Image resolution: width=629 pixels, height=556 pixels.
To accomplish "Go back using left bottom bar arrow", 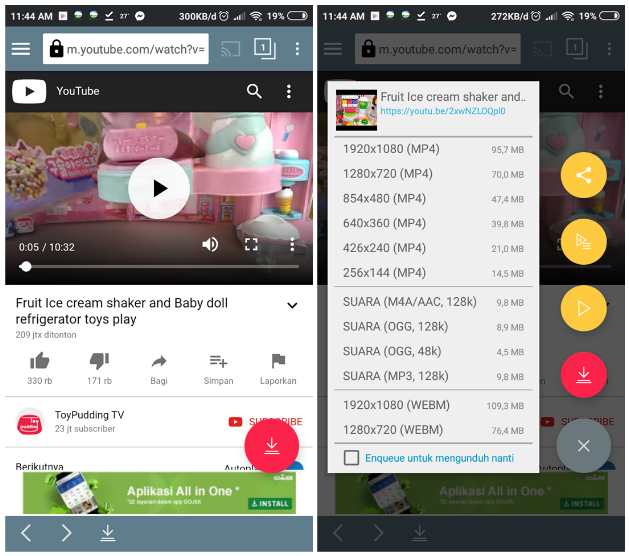I will (x=26, y=533).
